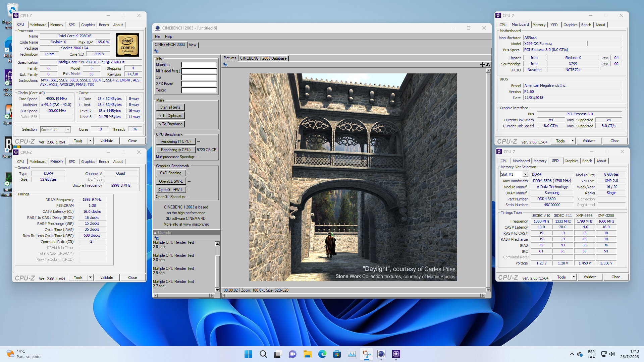Run Rendering (x CPU) benchmark
The height and width of the screenshot is (362, 644).
point(175,150)
